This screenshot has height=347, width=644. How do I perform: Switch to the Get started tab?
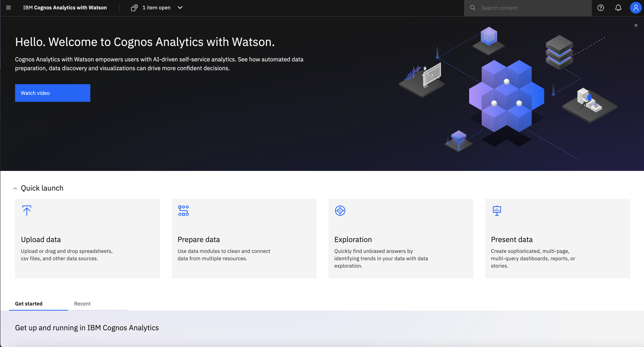(x=39, y=303)
